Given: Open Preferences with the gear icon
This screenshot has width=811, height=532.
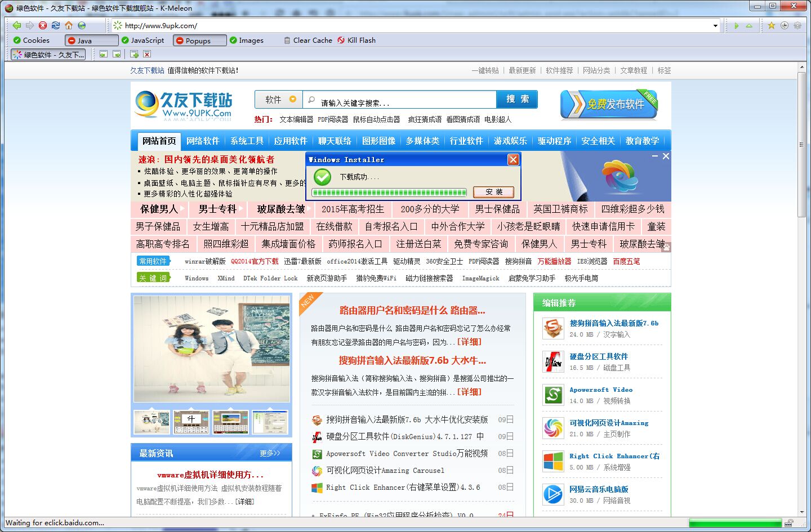Looking at the screenshot, I should [797, 25].
